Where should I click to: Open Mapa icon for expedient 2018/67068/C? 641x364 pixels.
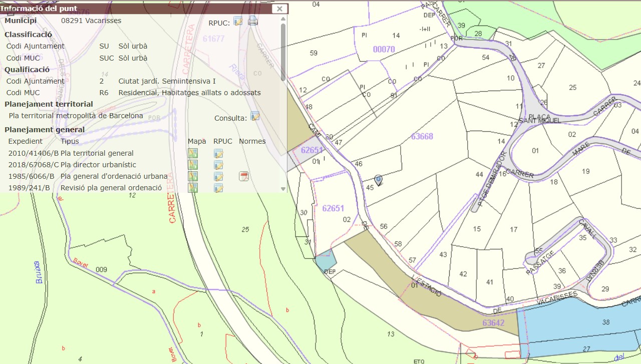click(193, 165)
